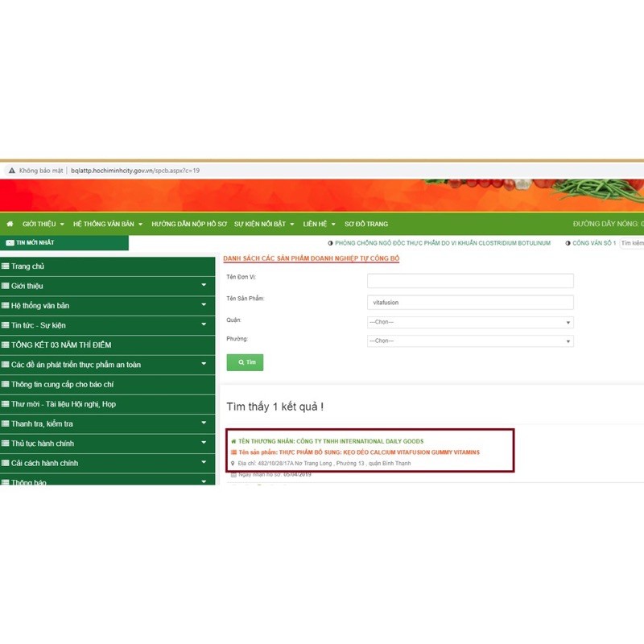Click the list icon beside Giới thiệu sidebar item
Image resolution: width=644 pixels, height=644 pixels.
pos(6,286)
